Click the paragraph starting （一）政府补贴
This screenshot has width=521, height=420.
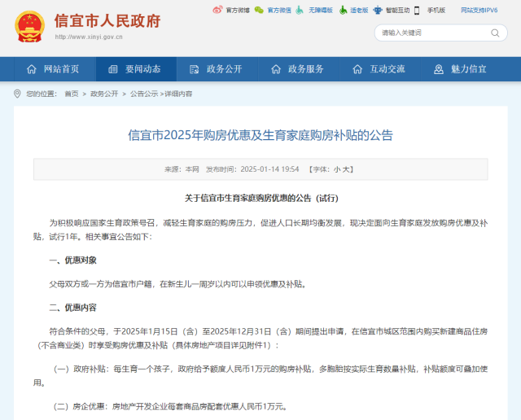point(260,376)
